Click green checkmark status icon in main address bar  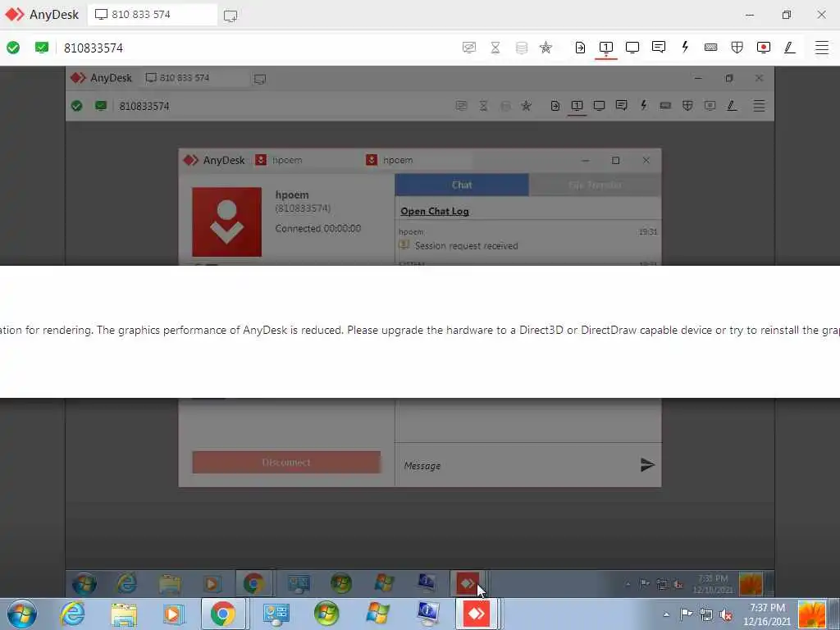click(13, 48)
